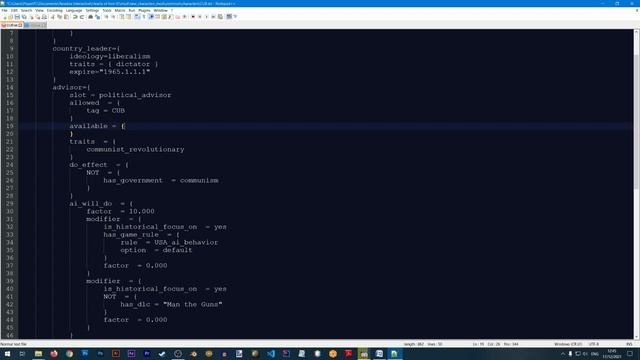Open the Plugins menu

tap(144, 11)
